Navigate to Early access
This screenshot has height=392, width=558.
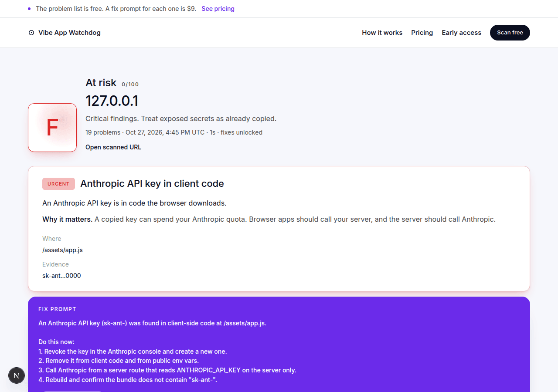pos(462,33)
